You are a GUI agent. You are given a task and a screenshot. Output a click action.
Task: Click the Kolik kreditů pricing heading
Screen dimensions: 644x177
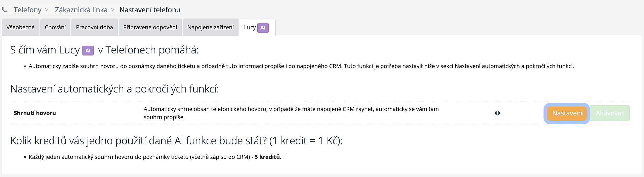pos(176,141)
